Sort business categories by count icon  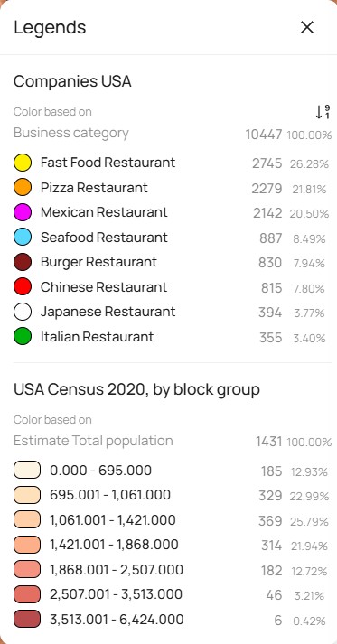[323, 112]
